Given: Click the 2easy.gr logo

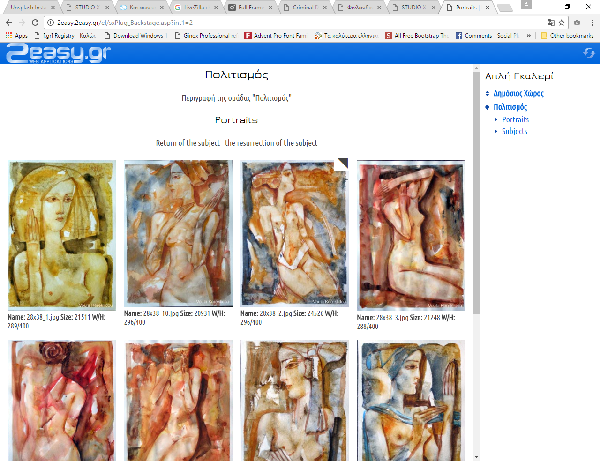Looking at the screenshot, I should click(59, 53).
